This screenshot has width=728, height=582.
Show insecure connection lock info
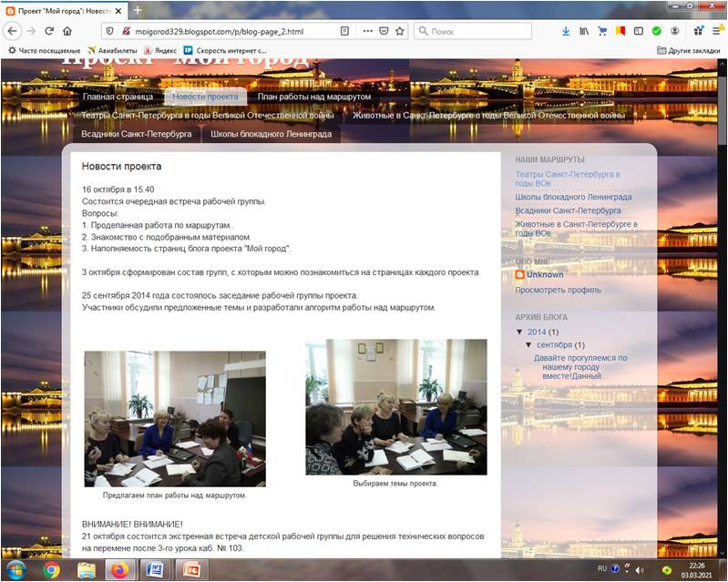click(126, 31)
